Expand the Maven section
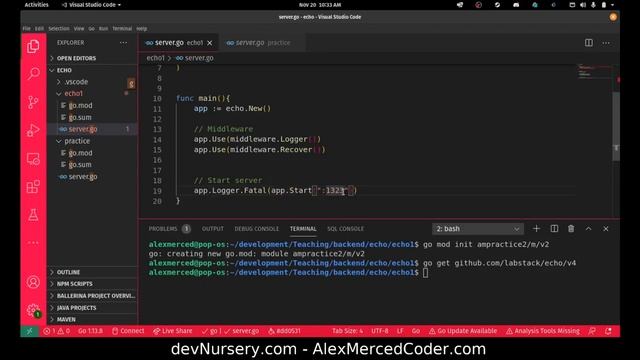Screen dimensions: 640x360 92,319
